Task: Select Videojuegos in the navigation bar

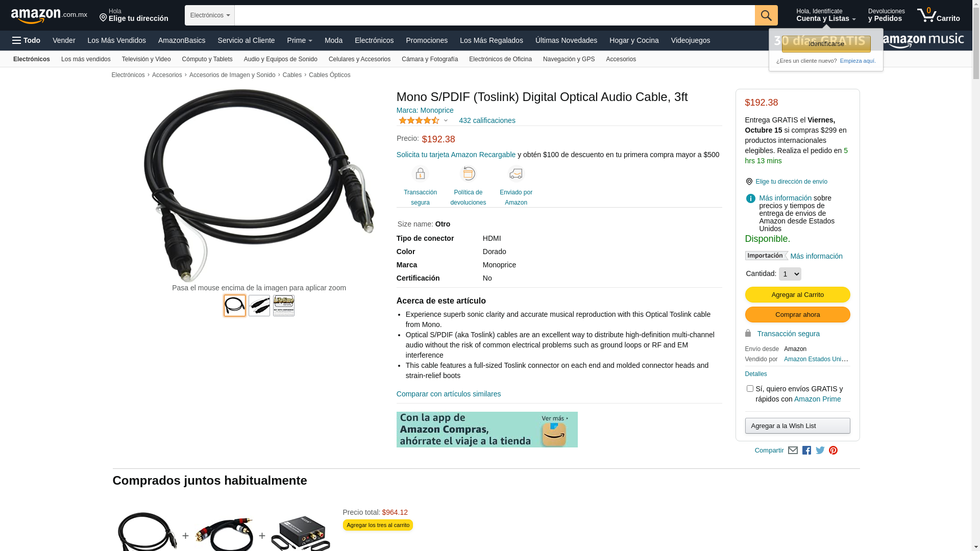Action: 690,40
